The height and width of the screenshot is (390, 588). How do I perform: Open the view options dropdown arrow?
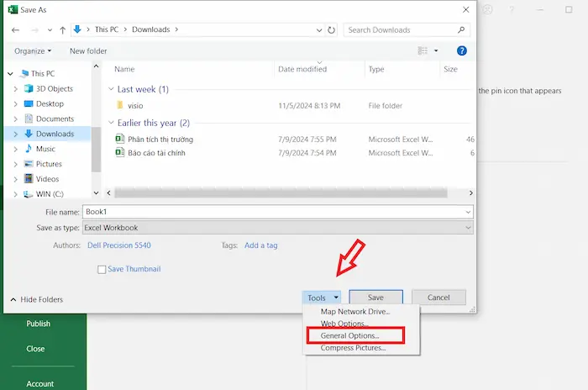point(436,50)
